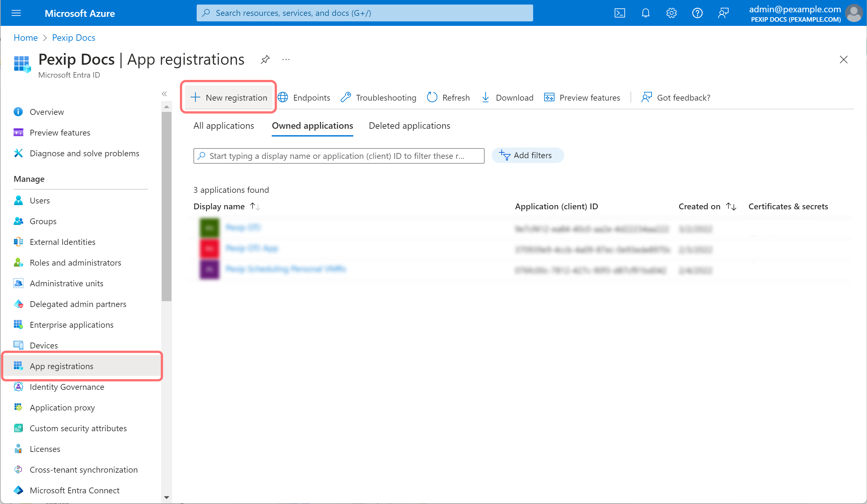
Task: Click the application name filter field
Action: (338, 156)
